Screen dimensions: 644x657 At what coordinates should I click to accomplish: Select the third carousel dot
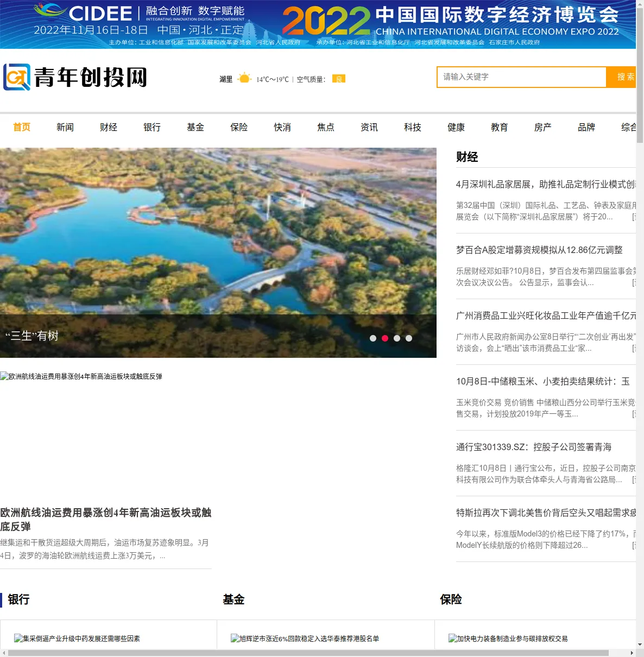397,338
